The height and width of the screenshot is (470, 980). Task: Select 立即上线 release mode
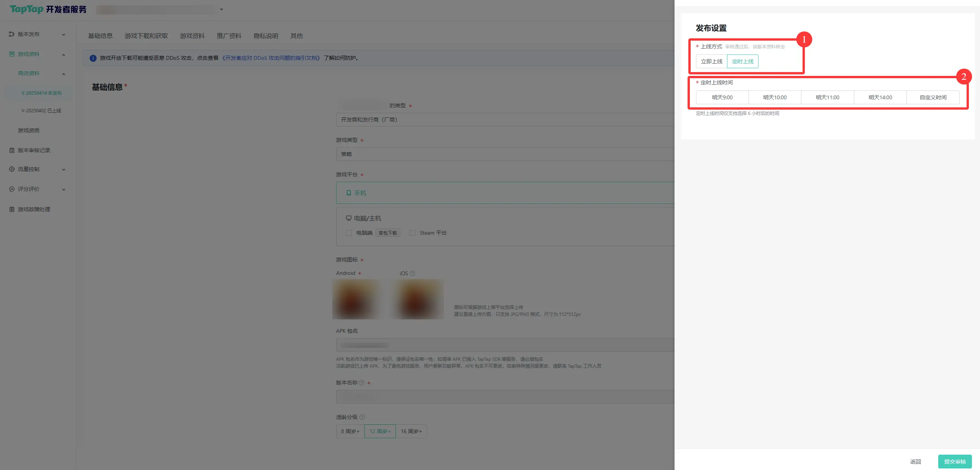711,61
